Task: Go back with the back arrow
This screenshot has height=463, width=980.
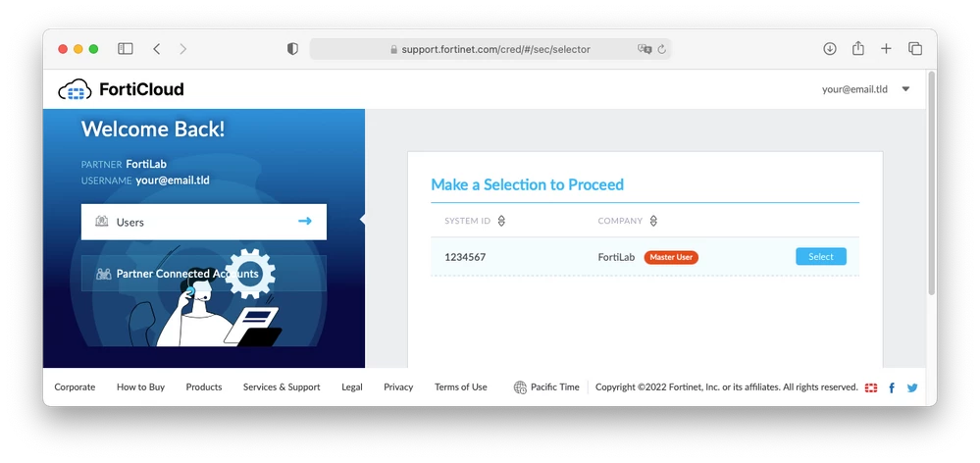Action: click(x=156, y=49)
